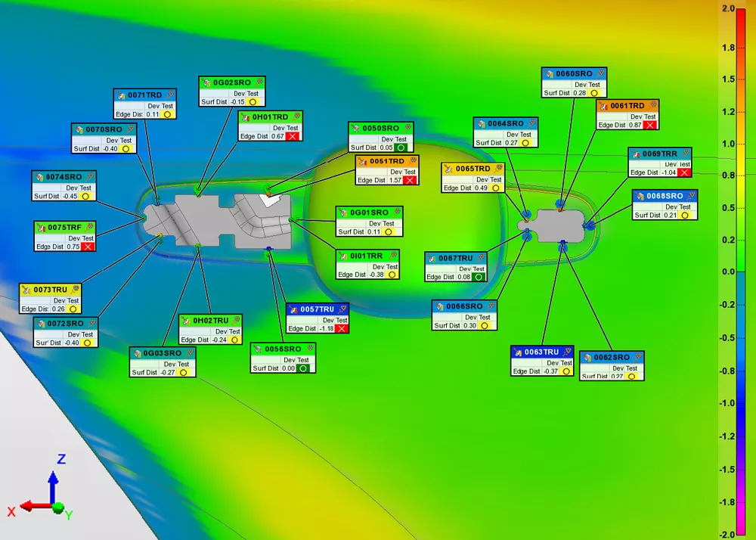Screen dimensions: 756x540
Task: Click the icon left of 0I01TRR title
Action: 344,256
